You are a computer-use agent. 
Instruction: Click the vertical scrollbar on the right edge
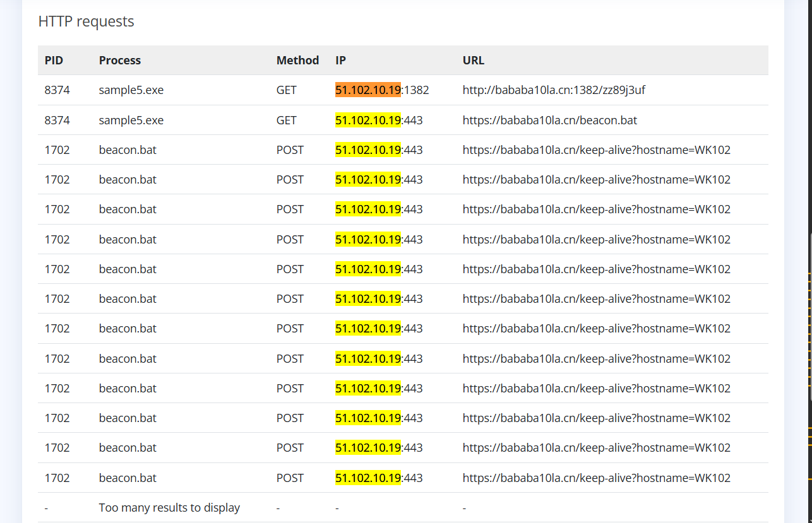coord(809,315)
